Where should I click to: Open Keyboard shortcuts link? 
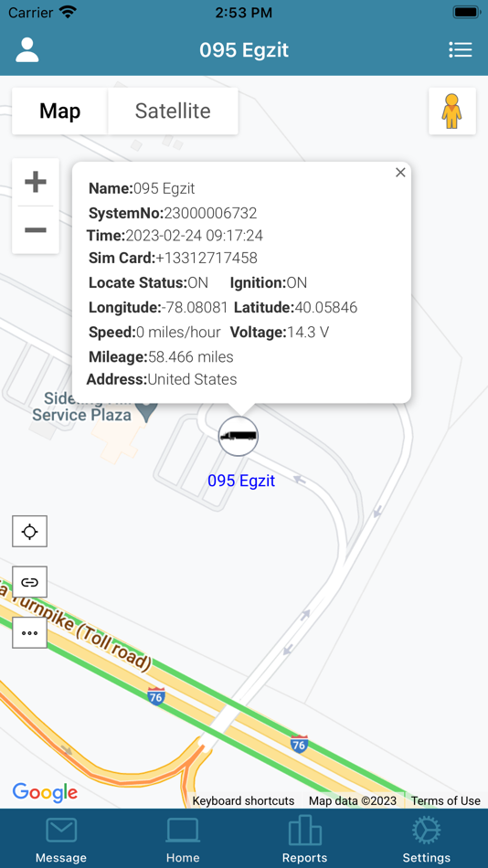click(x=243, y=800)
